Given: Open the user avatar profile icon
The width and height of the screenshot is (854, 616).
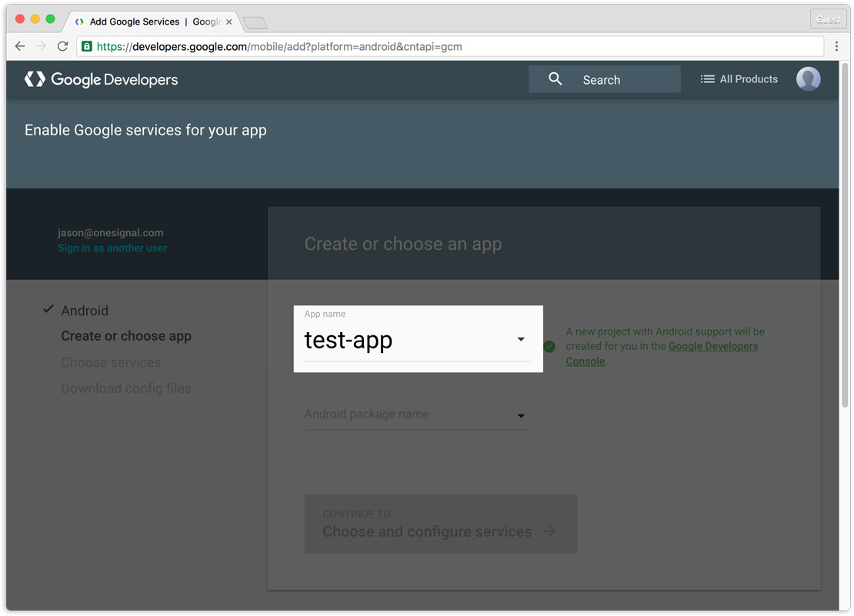Looking at the screenshot, I should click(x=809, y=79).
